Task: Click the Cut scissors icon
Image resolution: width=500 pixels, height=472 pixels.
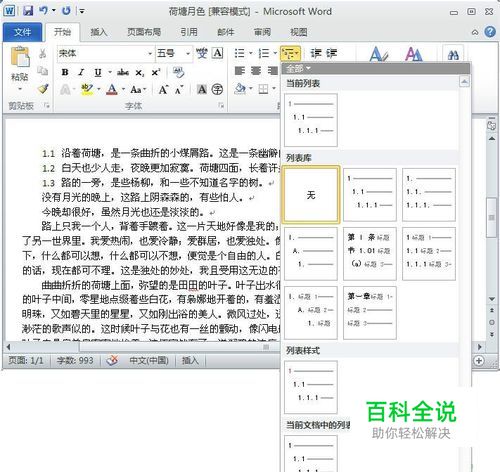Action: click(43, 53)
